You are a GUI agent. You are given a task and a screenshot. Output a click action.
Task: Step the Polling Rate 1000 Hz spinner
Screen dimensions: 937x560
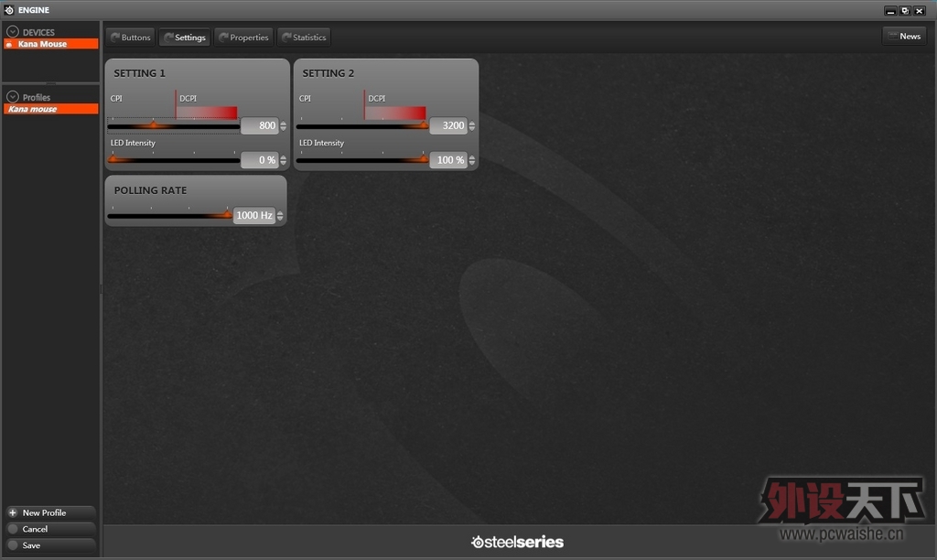[280, 215]
